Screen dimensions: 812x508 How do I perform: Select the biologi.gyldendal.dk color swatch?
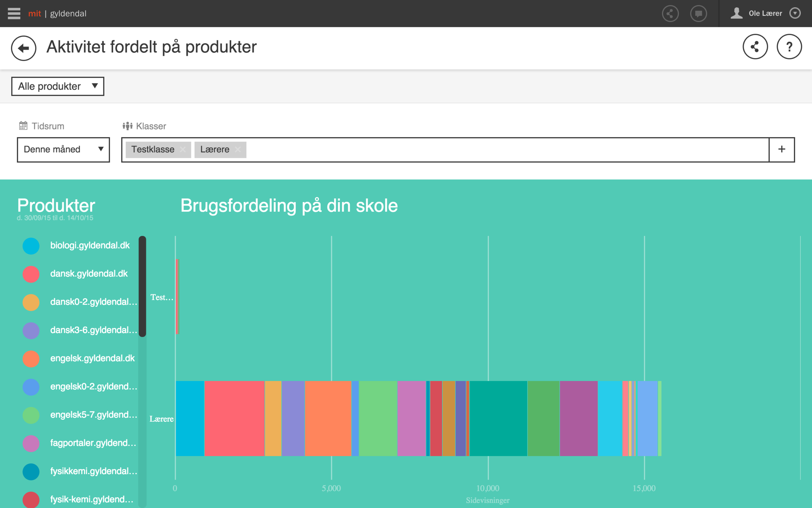coord(31,246)
